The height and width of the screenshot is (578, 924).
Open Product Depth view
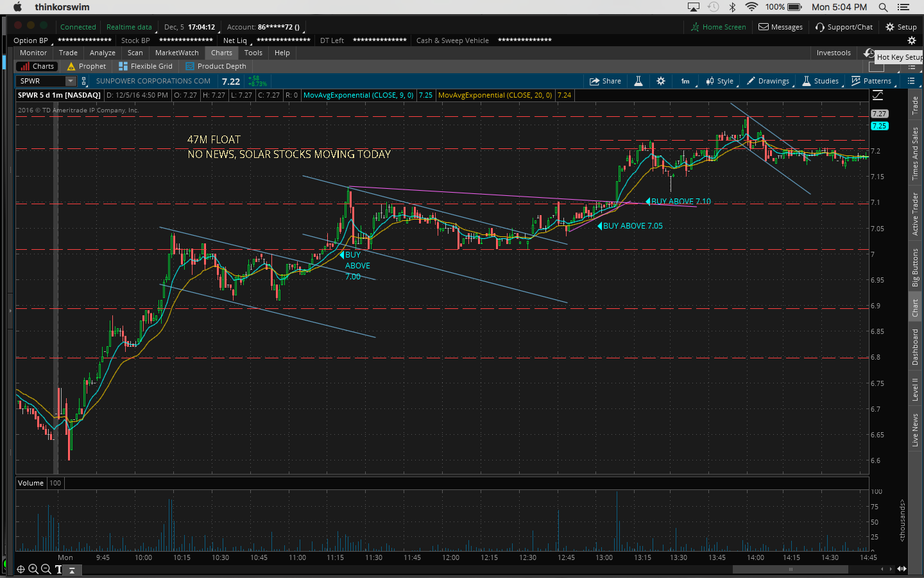(216, 66)
